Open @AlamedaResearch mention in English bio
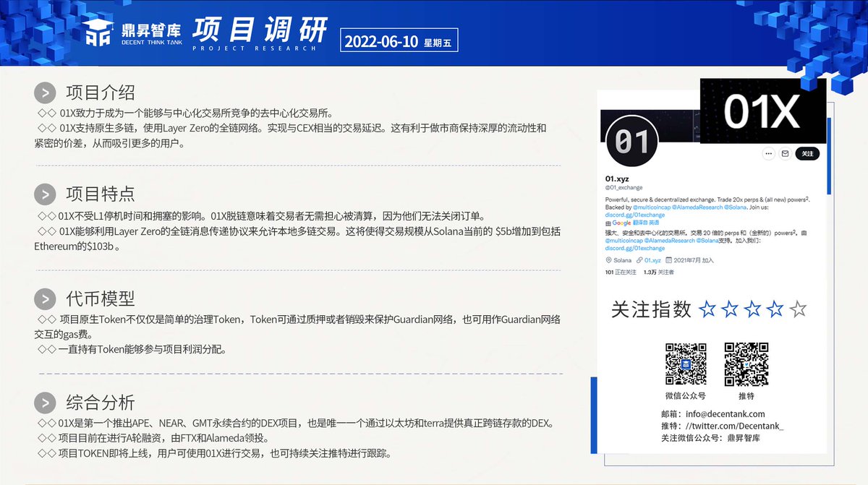 (697, 207)
